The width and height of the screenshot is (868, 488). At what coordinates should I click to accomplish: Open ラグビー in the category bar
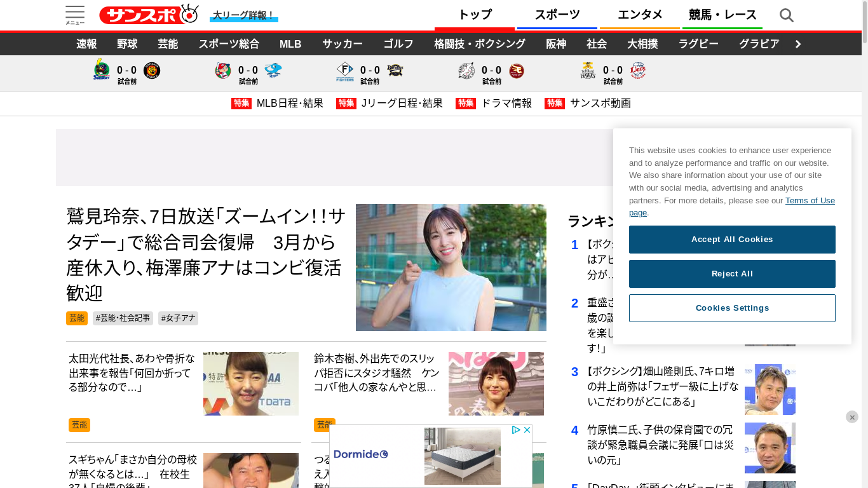pyautogui.click(x=698, y=44)
